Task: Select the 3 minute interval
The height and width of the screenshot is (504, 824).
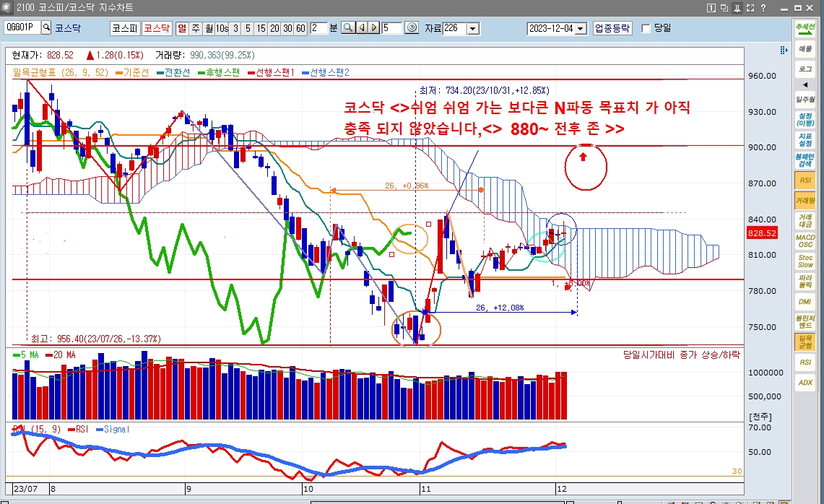Action: pos(235,28)
